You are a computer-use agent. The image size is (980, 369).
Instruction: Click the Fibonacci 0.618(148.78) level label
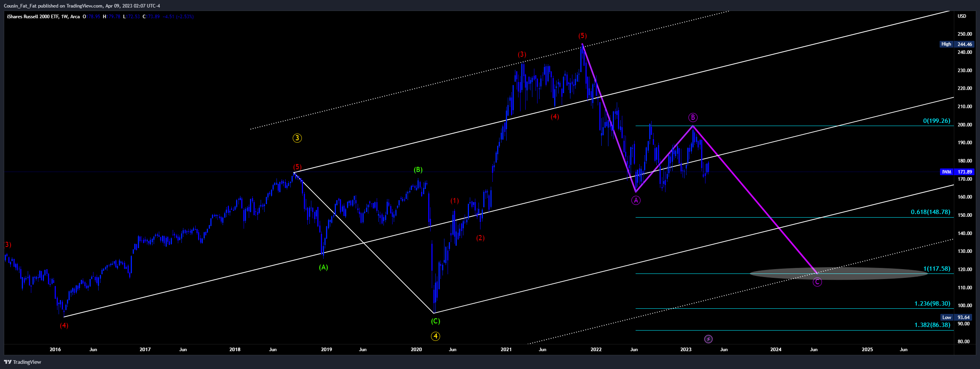[x=930, y=212]
